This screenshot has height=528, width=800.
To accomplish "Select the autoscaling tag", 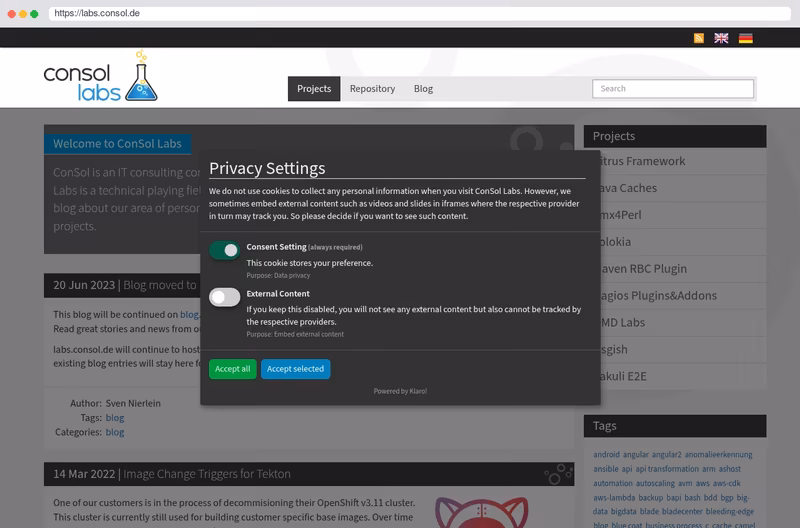I will pyautogui.click(x=655, y=483).
